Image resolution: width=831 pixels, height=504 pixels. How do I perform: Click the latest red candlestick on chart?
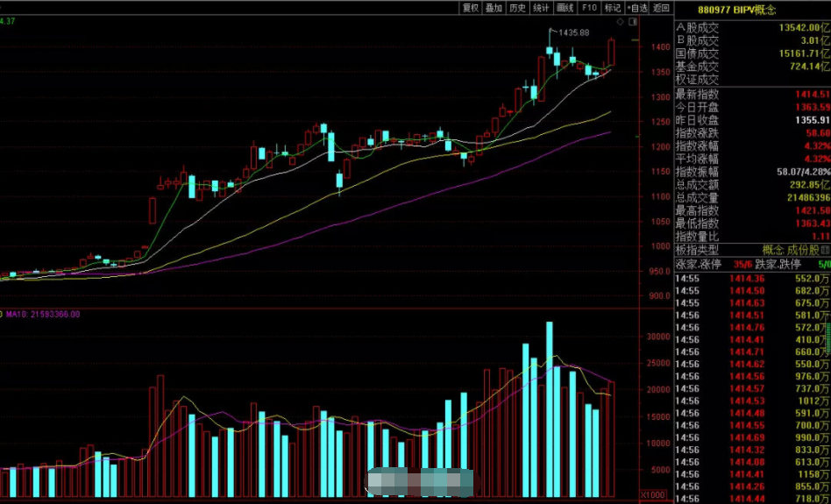point(611,52)
